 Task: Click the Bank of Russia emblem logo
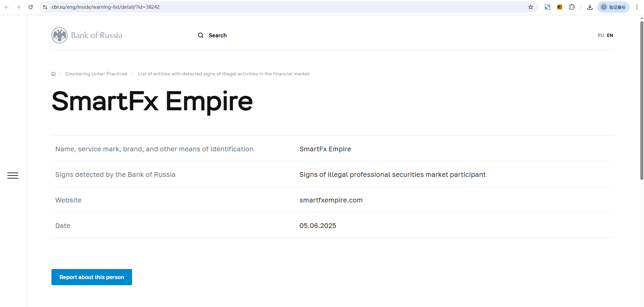(x=59, y=35)
